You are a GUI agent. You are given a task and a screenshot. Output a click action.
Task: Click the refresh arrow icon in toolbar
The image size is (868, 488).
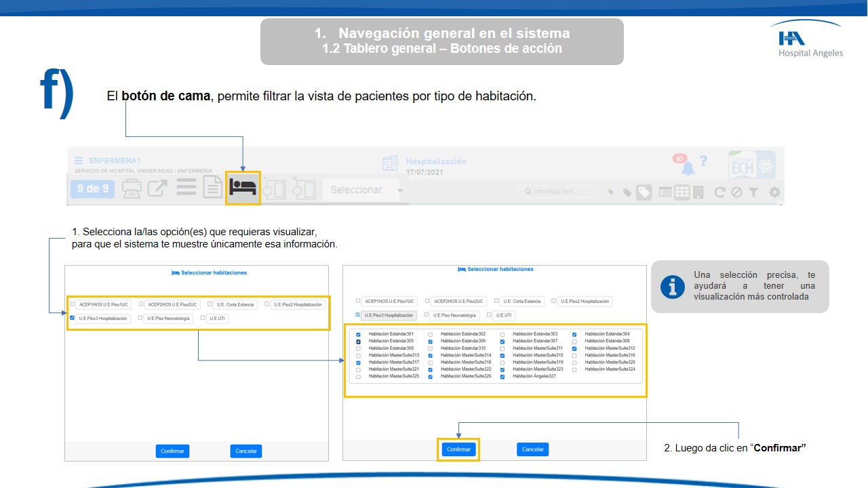(x=720, y=192)
